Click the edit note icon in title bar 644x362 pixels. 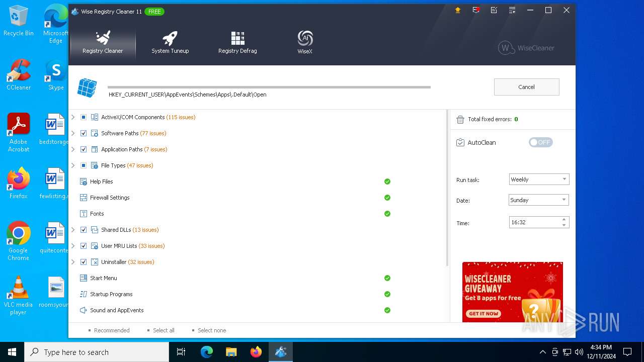coord(494,10)
